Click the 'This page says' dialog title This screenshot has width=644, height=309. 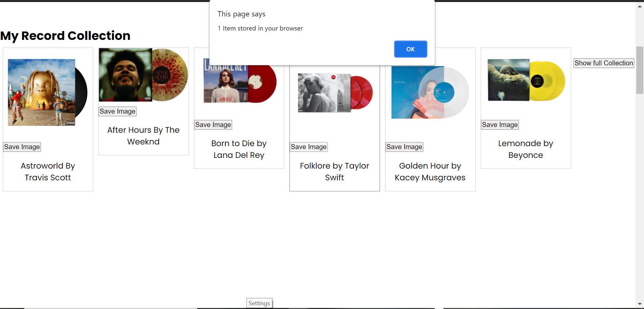click(241, 14)
